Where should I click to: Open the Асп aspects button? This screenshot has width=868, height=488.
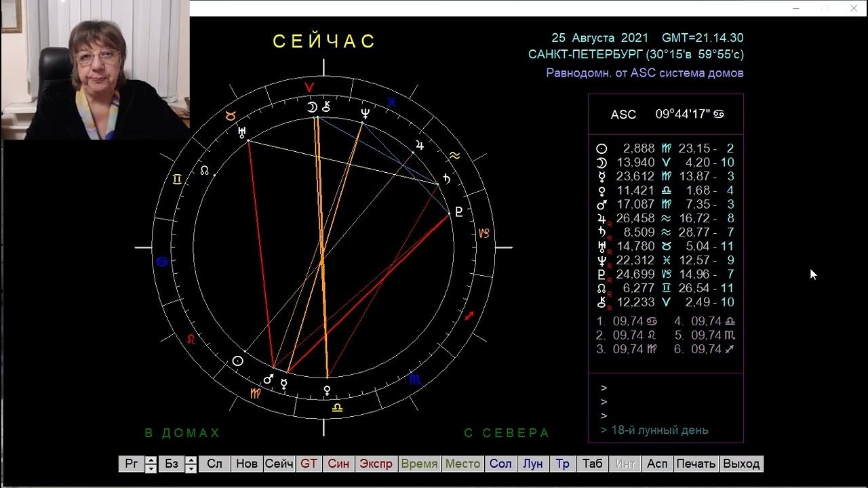coord(657,464)
